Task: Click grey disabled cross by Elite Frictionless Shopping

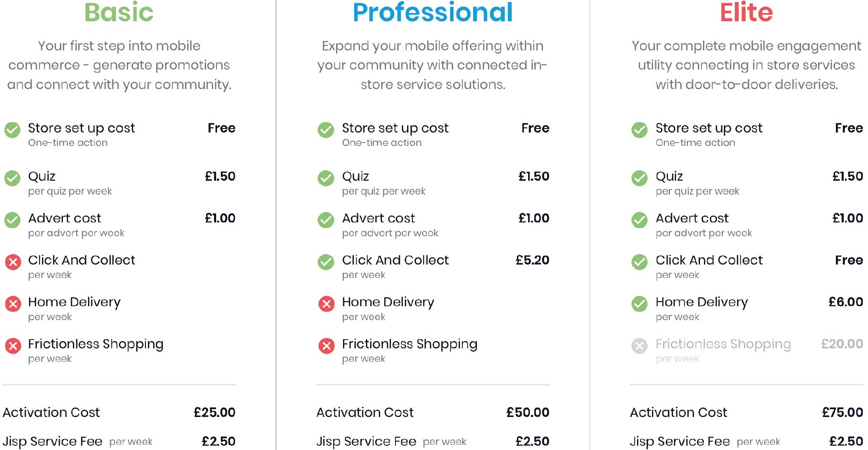Action: [x=640, y=346]
